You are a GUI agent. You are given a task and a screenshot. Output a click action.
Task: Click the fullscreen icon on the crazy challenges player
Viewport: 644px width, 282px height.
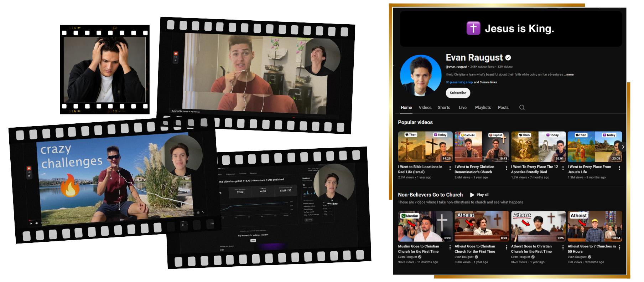203,212
